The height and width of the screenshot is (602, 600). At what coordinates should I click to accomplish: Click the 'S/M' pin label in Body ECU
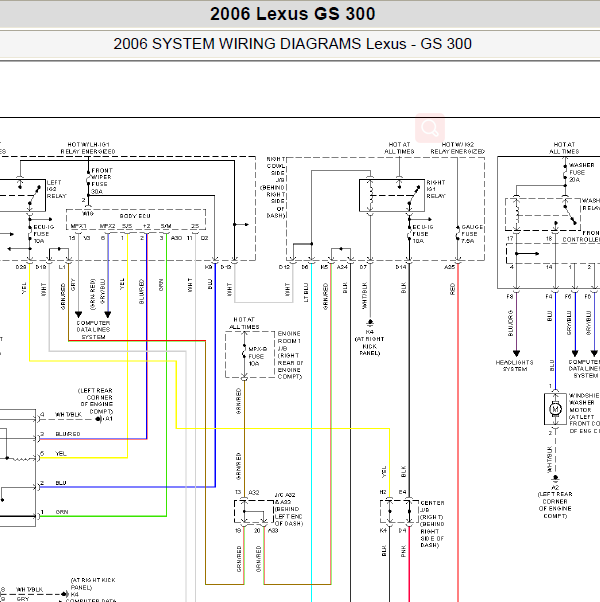166,226
